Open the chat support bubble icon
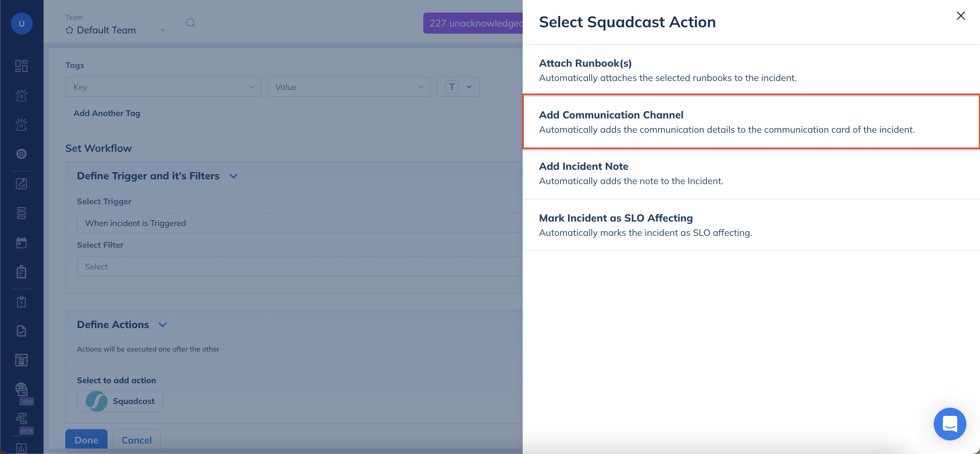 [950, 424]
